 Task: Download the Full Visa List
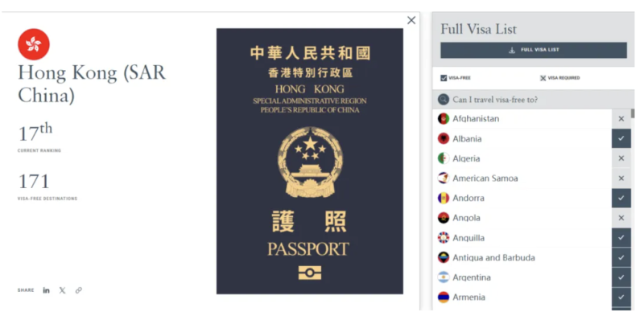pos(534,50)
